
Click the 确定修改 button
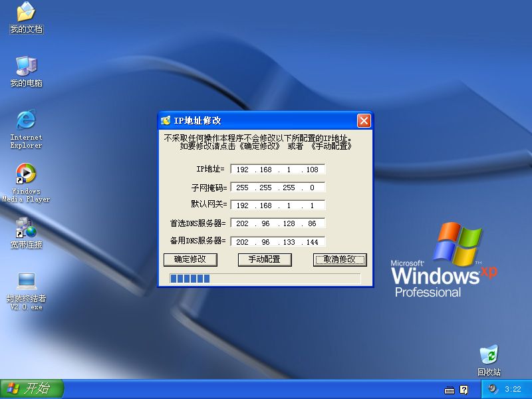(x=190, y=259)
